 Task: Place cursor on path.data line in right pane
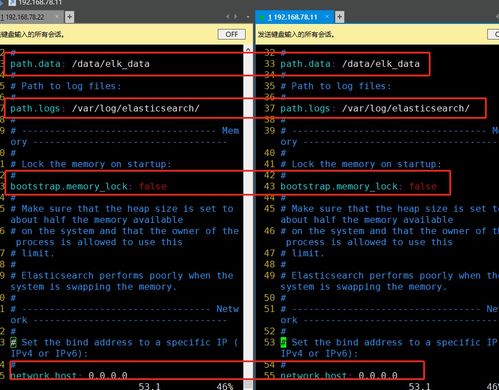click(350, 64)
